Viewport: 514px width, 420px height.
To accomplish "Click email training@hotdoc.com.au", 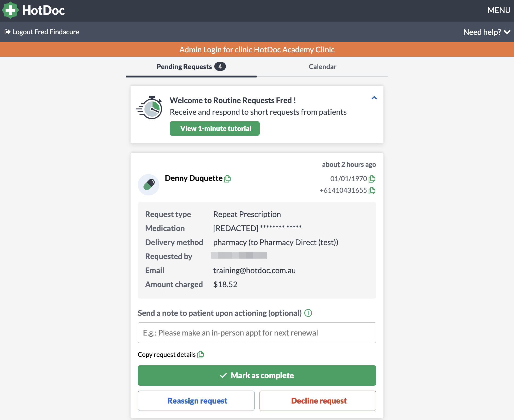I will pos(255,270).
